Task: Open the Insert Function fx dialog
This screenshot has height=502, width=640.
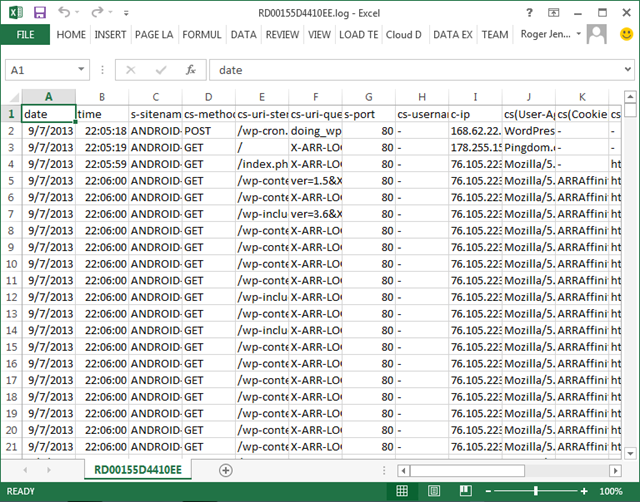Action: pyautogui.click(x=191, y=70)
